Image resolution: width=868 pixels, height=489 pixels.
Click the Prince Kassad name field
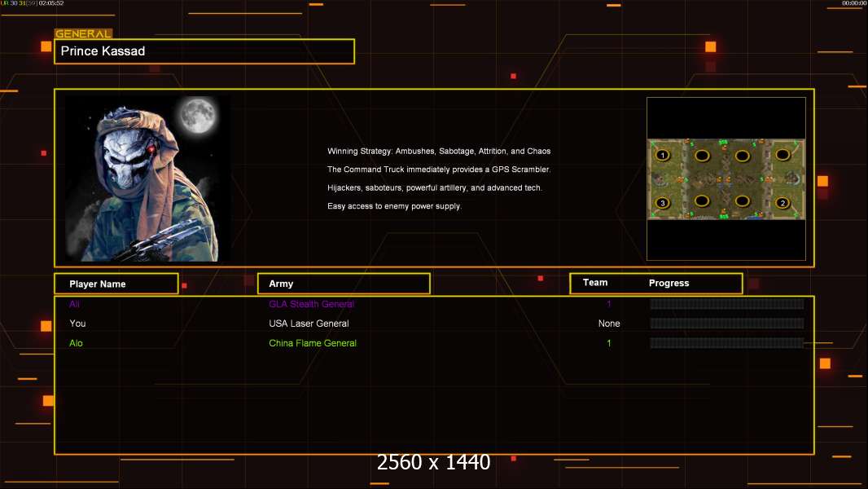click(204, 51)
